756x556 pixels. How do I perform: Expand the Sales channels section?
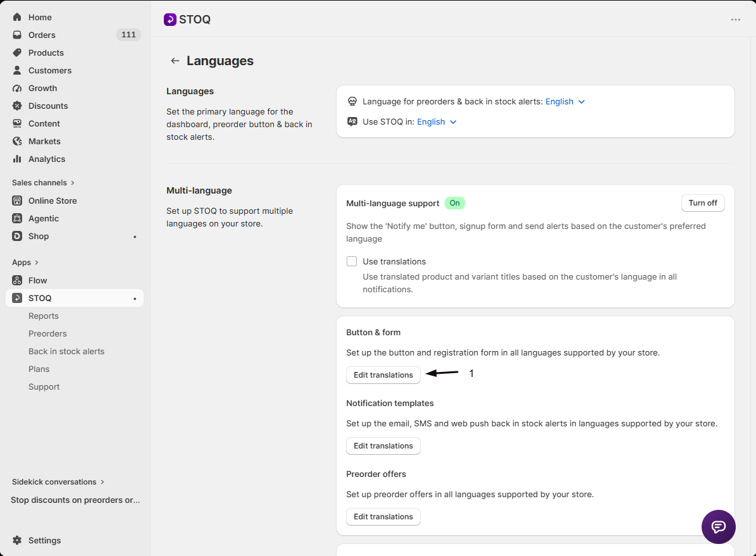pos(44,183)
